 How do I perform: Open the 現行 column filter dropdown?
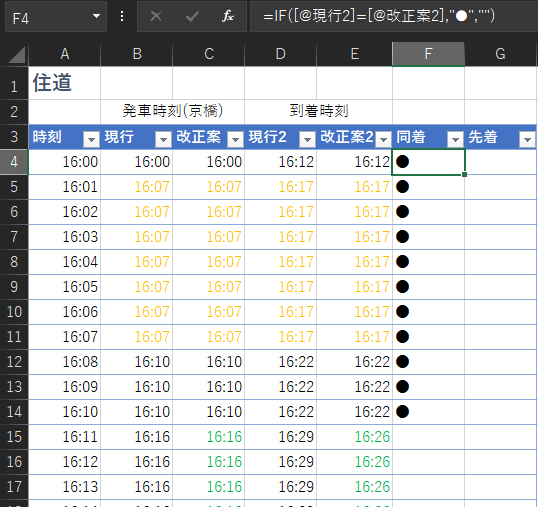163,139
